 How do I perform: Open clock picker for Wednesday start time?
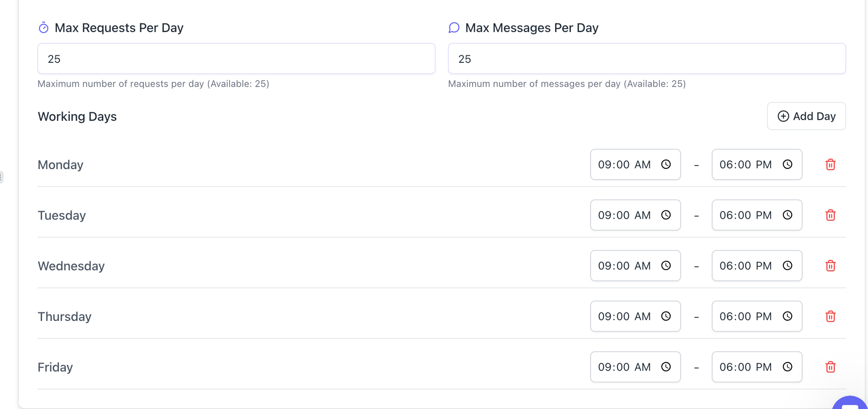pos(666,266)
